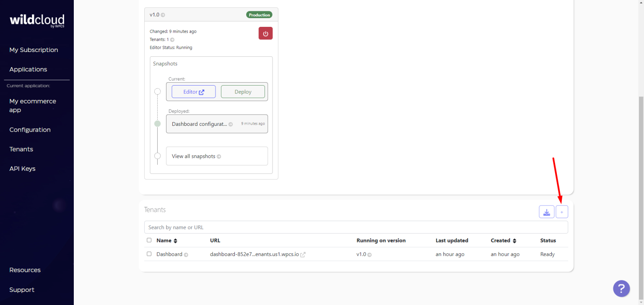Click the help question mark icon

point(621,289)
